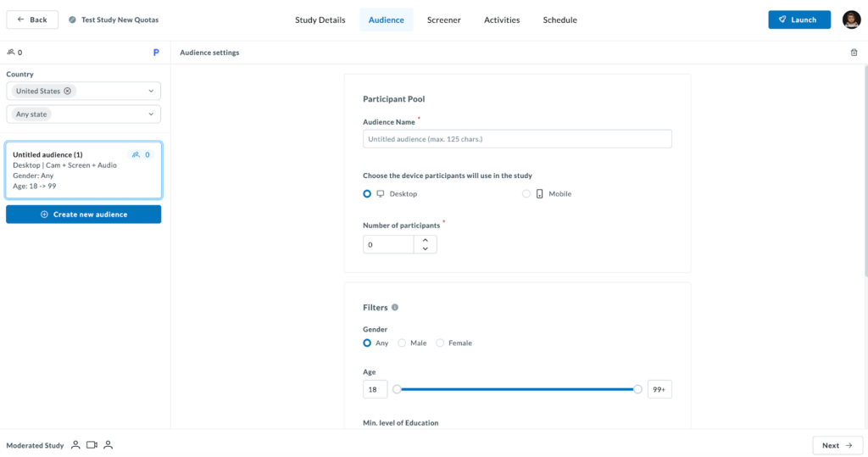Click the Filters info icon
The height and width of the screenshot is (457, 868).
coord(395,308)
